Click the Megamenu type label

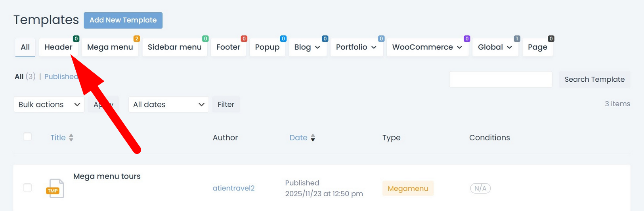[x=408, y=189]
